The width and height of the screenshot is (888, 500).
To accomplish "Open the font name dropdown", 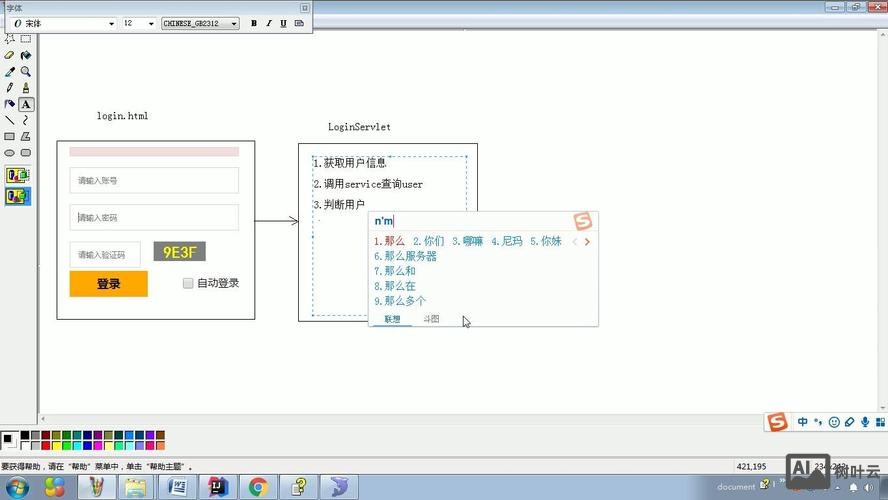I will pyautogui.click(x=110, y=23).
